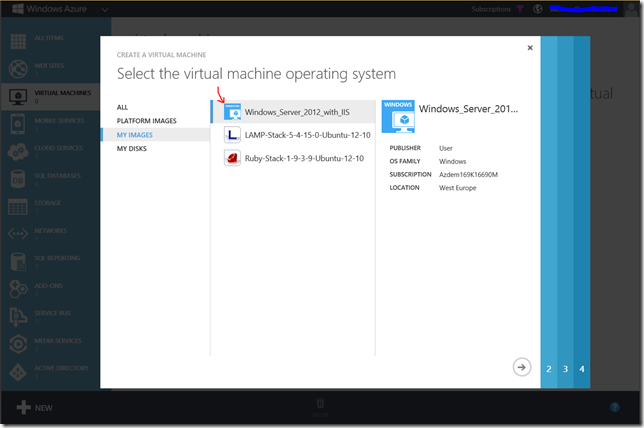Click the SUBSCRIPTION label in details pane

(x=410, y=174)
